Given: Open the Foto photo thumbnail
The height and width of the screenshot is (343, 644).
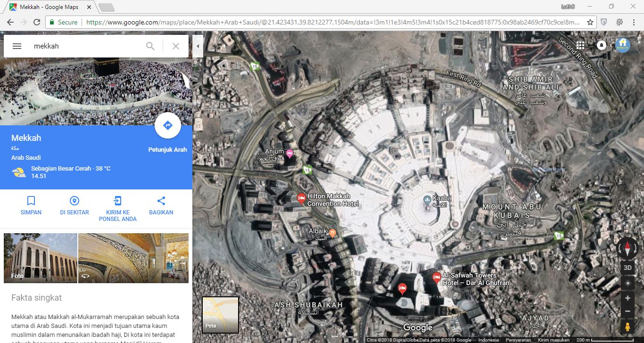Looking at the screenshot, I should (x=40, y=258).
